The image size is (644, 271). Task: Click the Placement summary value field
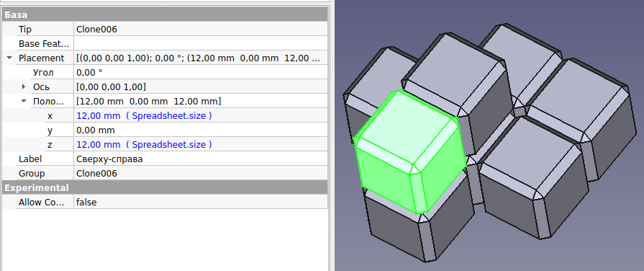click(201, 58)
